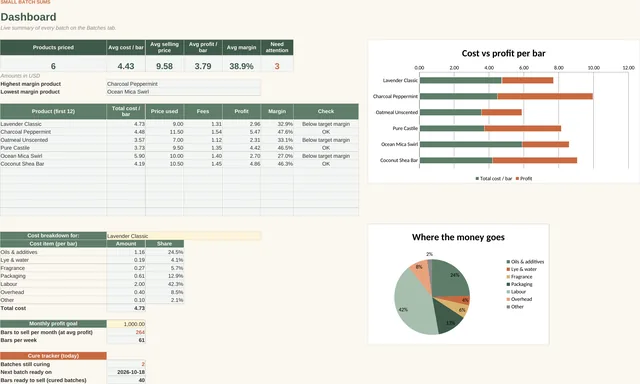
Task: Click the Total cost / bar legend entry
Action: point(493,178)
